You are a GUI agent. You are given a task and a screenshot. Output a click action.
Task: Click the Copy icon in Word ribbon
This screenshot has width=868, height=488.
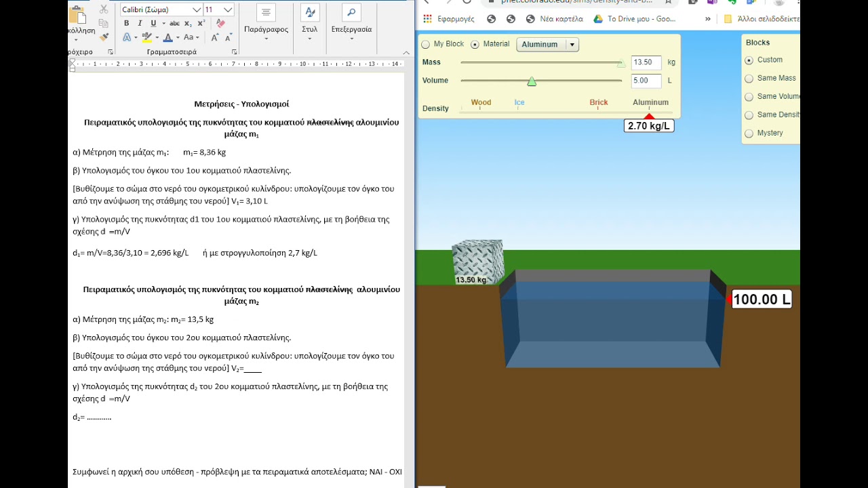[x=104, y=24]
